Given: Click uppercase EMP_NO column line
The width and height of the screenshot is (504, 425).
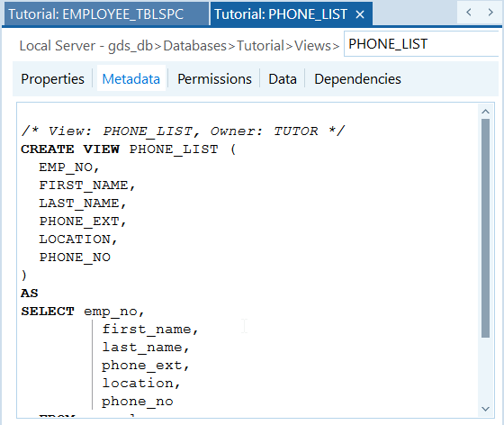Looking at the screenshot, I should 68,167.
